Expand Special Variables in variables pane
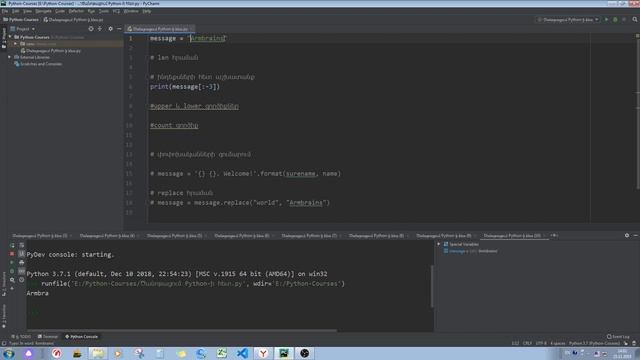640x360 pixels. [x=439, y=244]
